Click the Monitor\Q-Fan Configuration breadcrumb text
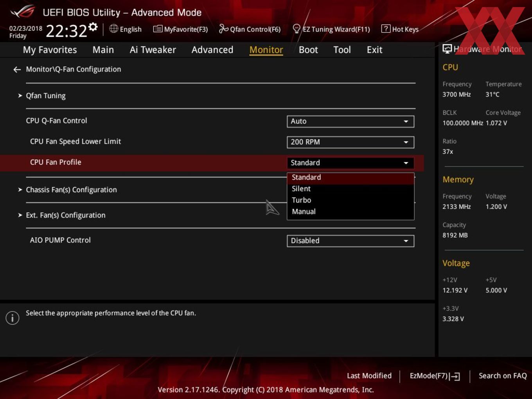The width and height of the screenshot is (532, 399). (x=74, y=70)
